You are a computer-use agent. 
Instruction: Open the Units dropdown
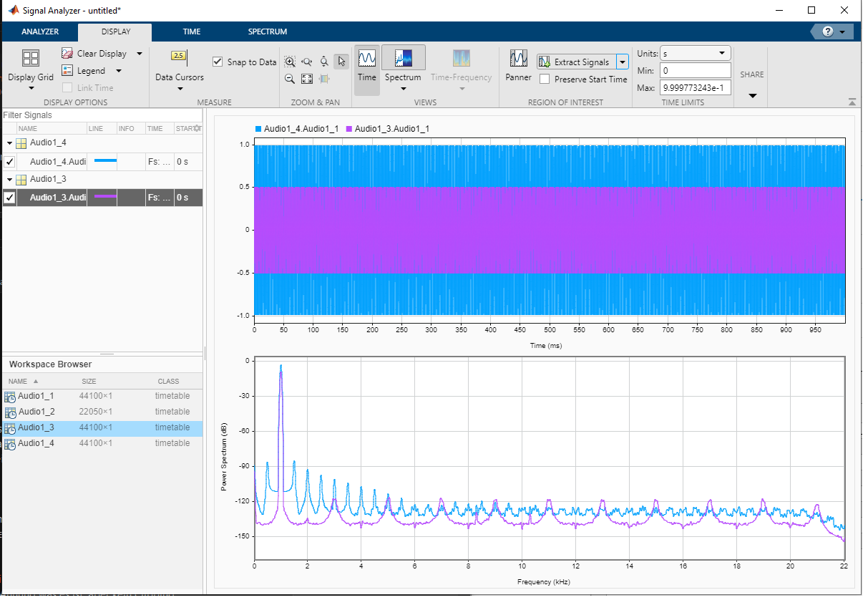tap(695, 54)
